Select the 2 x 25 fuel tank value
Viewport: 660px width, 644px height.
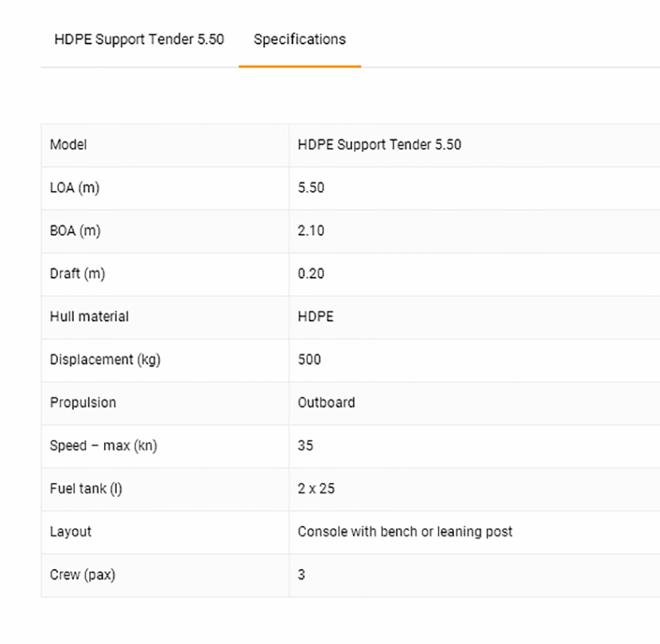[316, 488]
